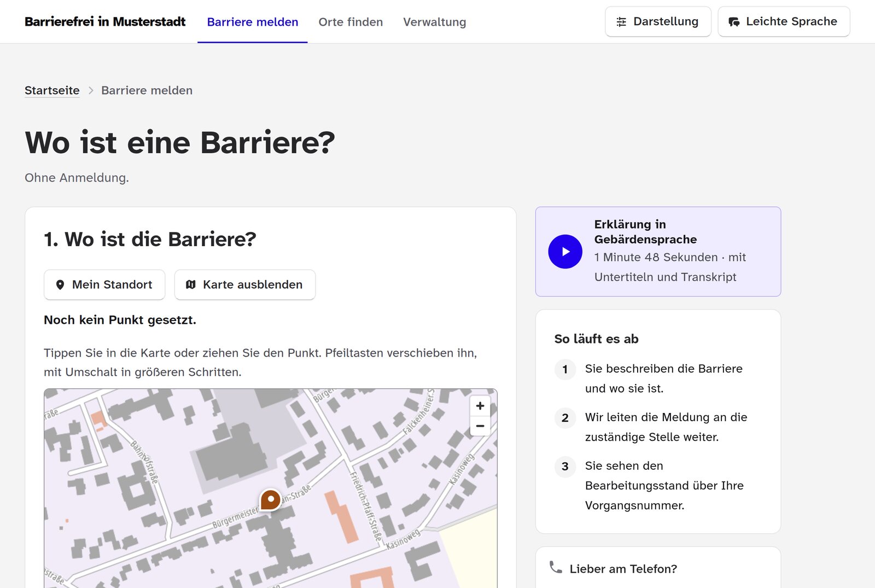
Task: Open the Lieber am Telefon? card
Action: pyautogui.click(x=658, y=568)
